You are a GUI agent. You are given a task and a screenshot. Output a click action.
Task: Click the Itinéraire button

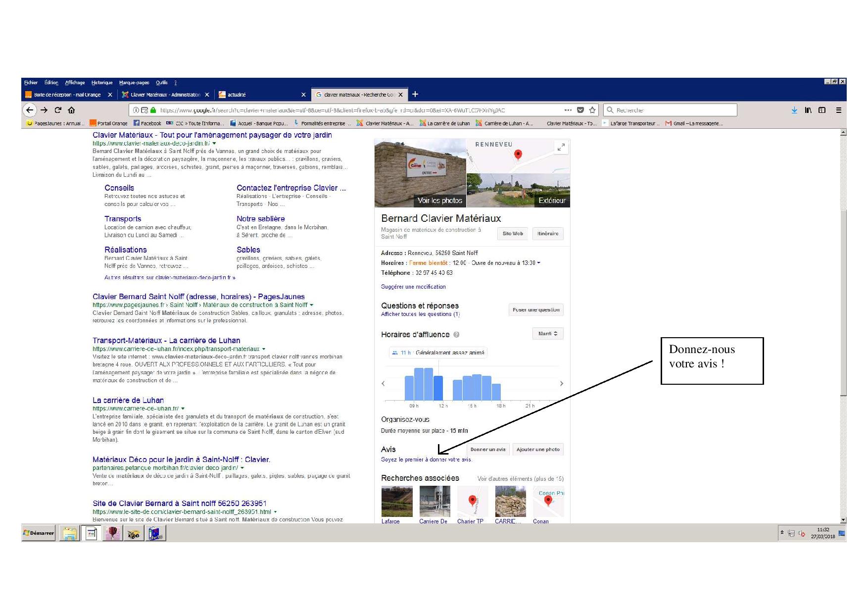tap(548, 234)
